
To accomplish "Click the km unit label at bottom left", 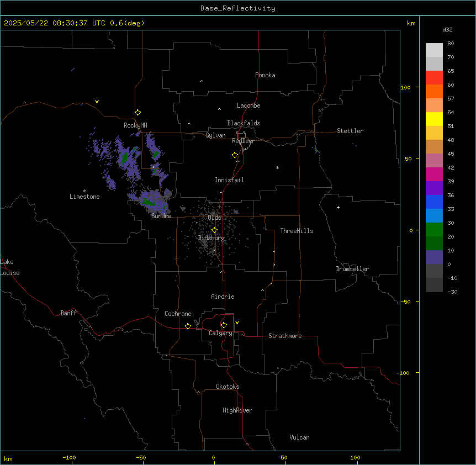I will coord(8,458).
